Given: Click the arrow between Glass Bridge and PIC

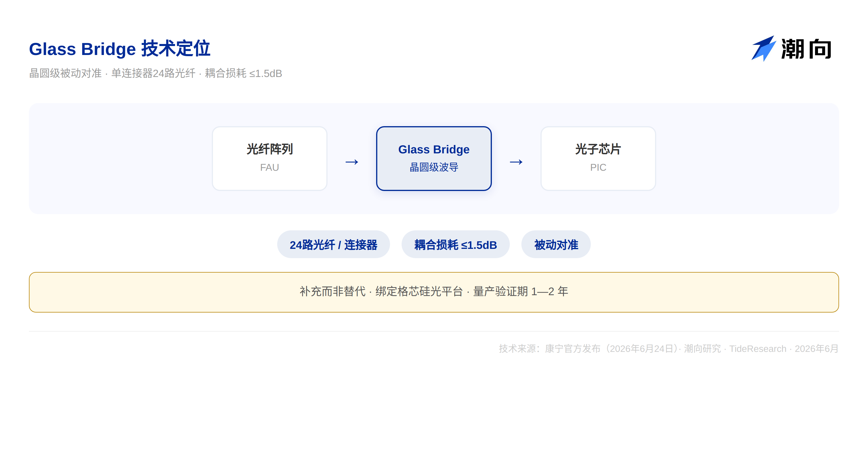Looking at the screenshot, I should coord(516,162).
